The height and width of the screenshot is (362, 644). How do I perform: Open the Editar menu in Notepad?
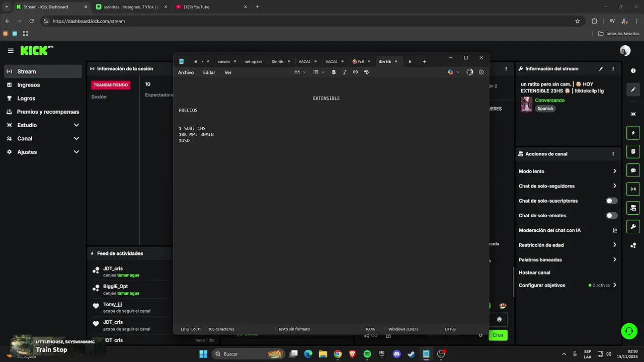pyautogui.click(x=209, y=72)
